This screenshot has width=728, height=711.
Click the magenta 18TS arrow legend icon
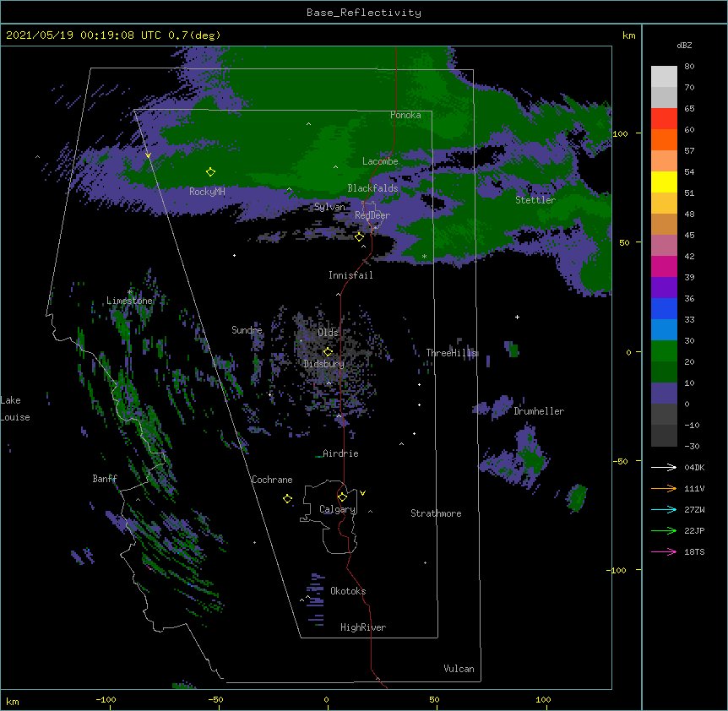[x=664, y=551]
